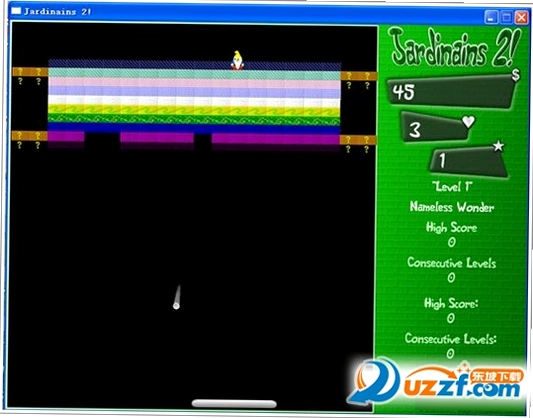Click the lower-left orange question mark brick

30,136
